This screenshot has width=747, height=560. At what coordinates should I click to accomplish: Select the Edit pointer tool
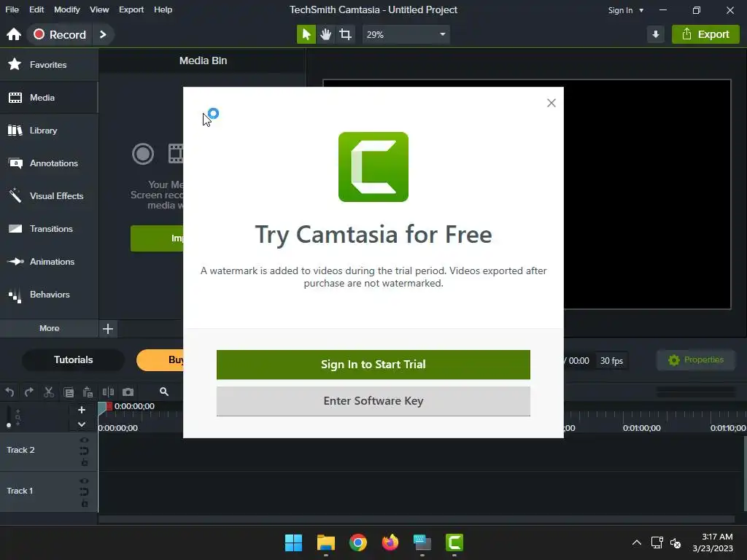point(306,34)
